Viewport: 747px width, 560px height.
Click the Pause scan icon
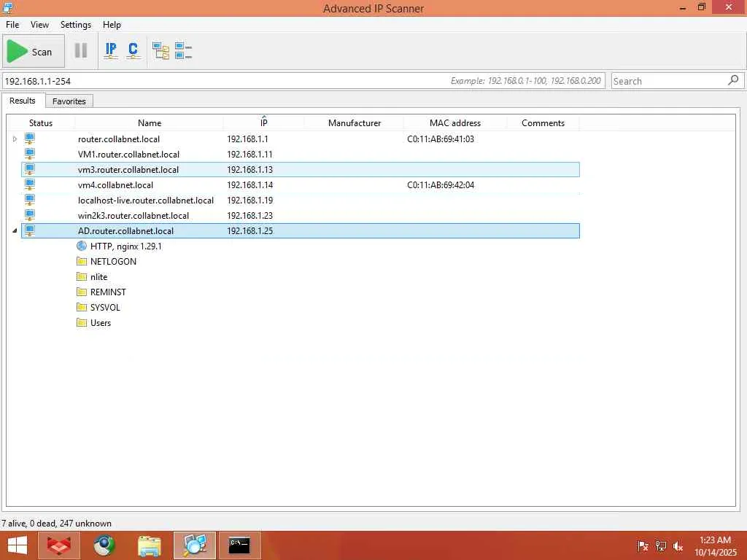click(81, 50)
